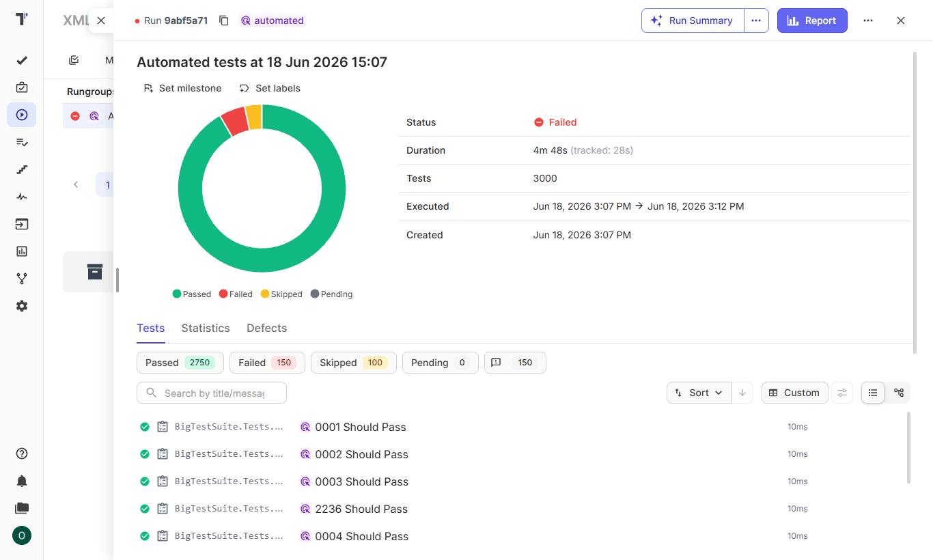Open test 0004 Should Pass

(361, 536)
